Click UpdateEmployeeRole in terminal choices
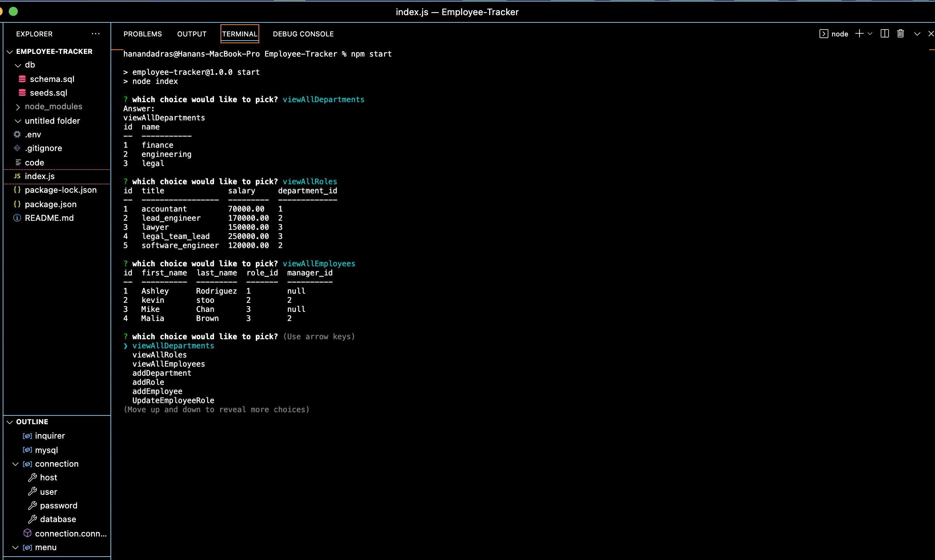 (x=173, y=400)
